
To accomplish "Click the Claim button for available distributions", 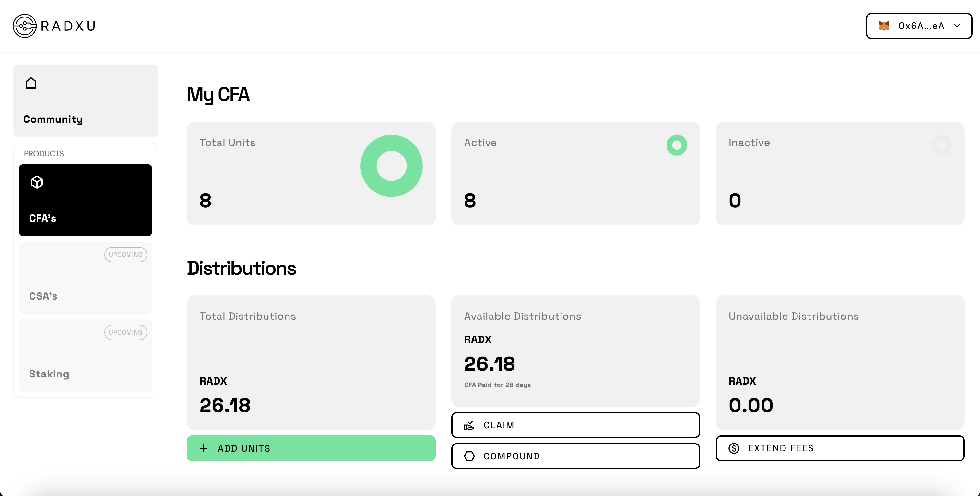I will click(575, 425).
